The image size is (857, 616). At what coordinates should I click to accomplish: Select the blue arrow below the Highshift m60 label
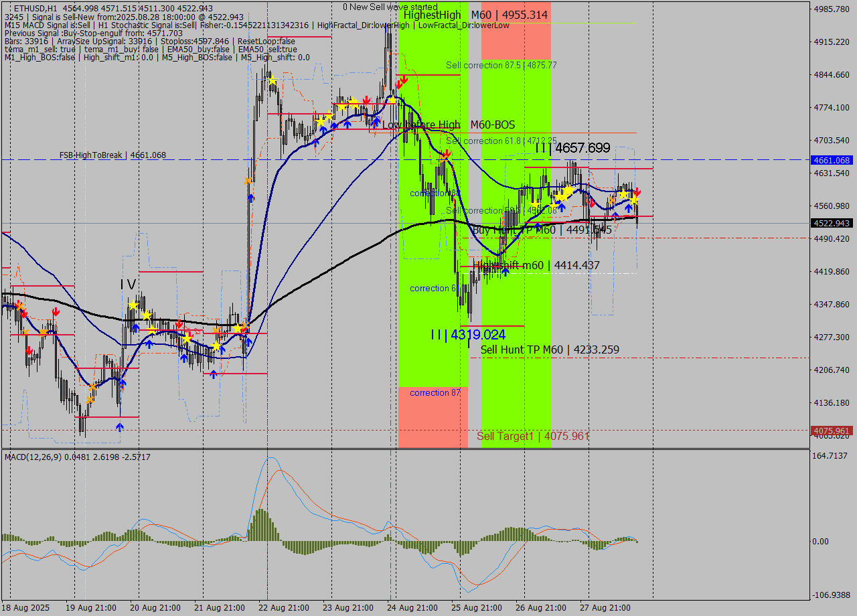[x=505, y=271]
